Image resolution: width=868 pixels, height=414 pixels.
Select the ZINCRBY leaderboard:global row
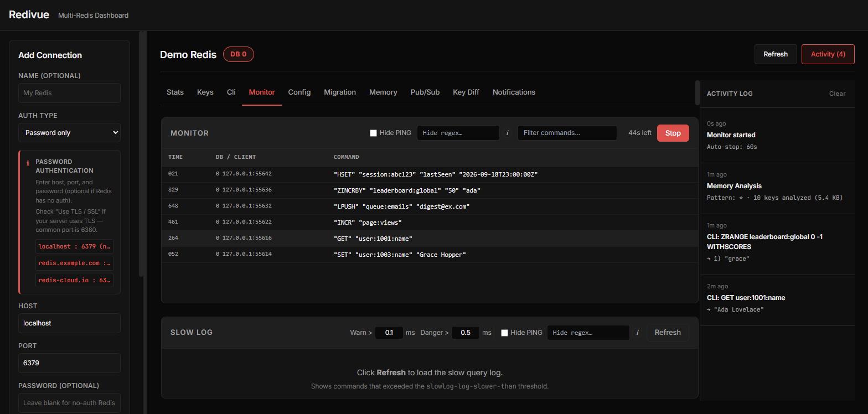click(x=430, y=190)
